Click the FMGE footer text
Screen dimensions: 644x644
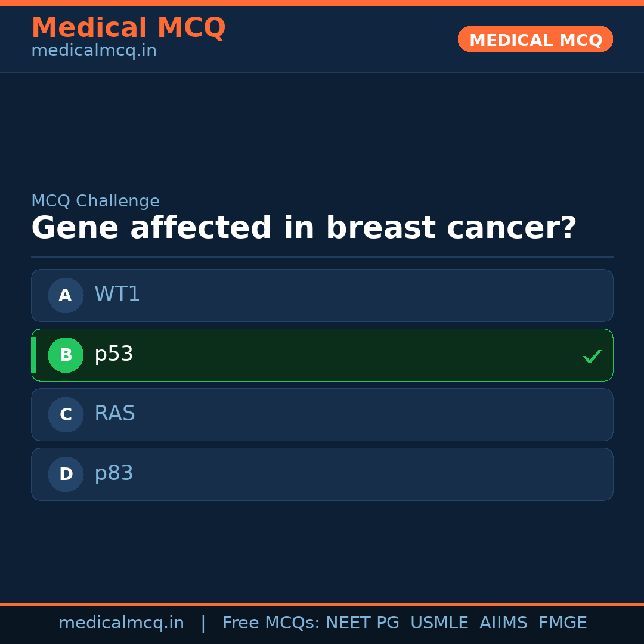coord(562,623)
